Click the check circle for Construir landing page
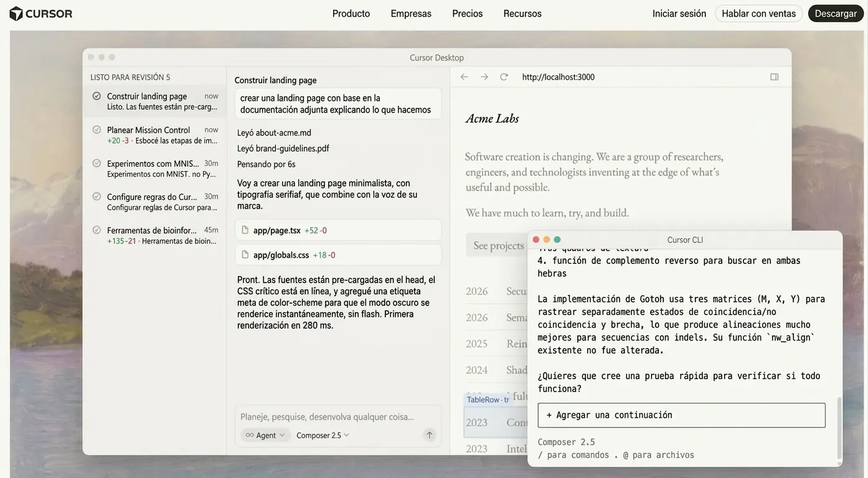Image resolution: width=868 pixels, height=478 pixels. click(x=97, y=96)
